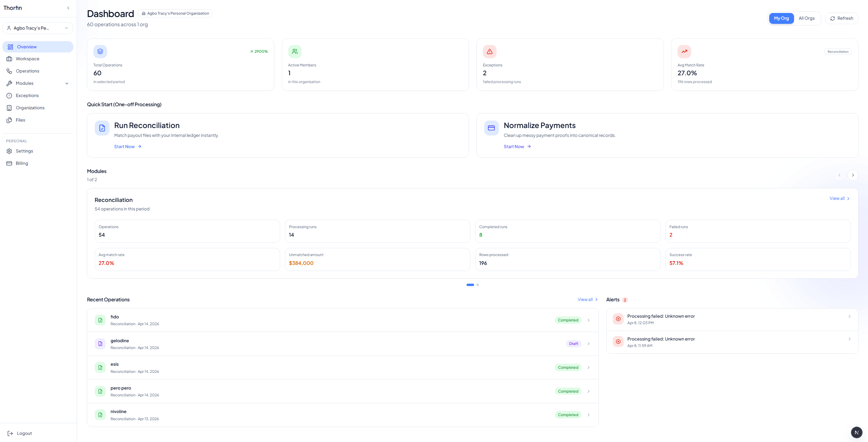Click the Failed runs stat card

(758, 231)
